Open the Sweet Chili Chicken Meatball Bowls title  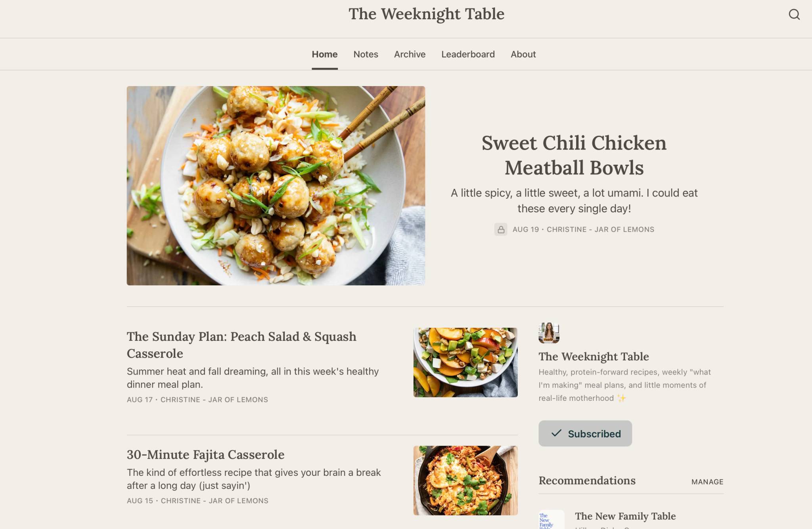[x=574, y=155]
